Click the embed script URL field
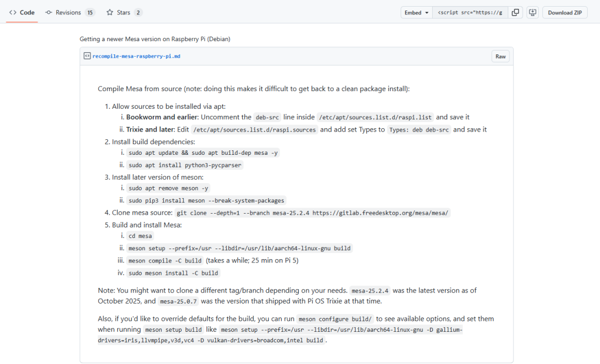This screenshot has width=600, height=364. pos(469,12)
